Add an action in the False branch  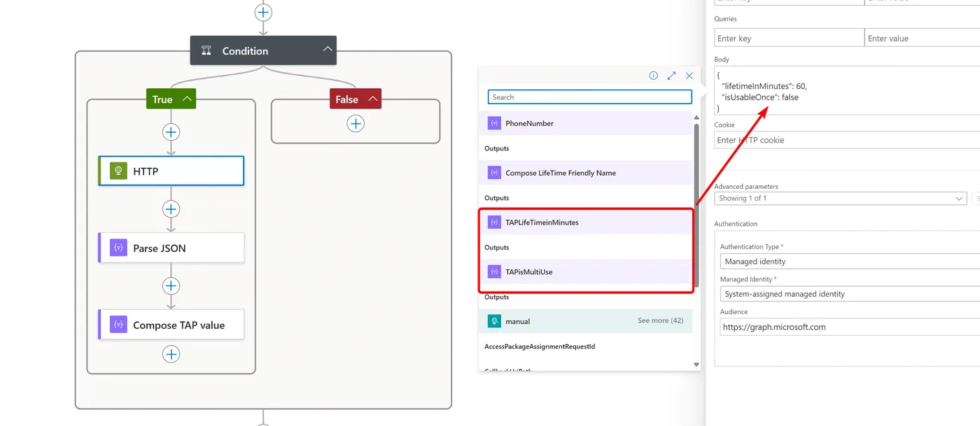point(356,124)
